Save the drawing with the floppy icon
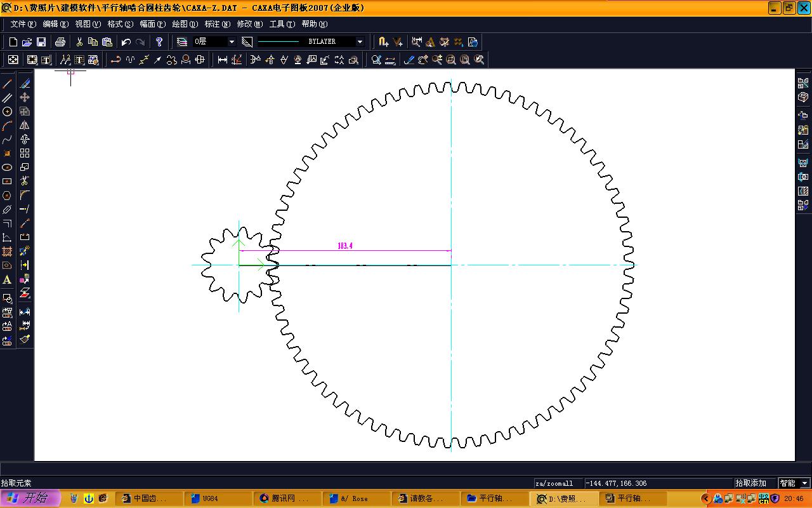The width and height of the screenshot is (812, 508). [x=41, y=42]
